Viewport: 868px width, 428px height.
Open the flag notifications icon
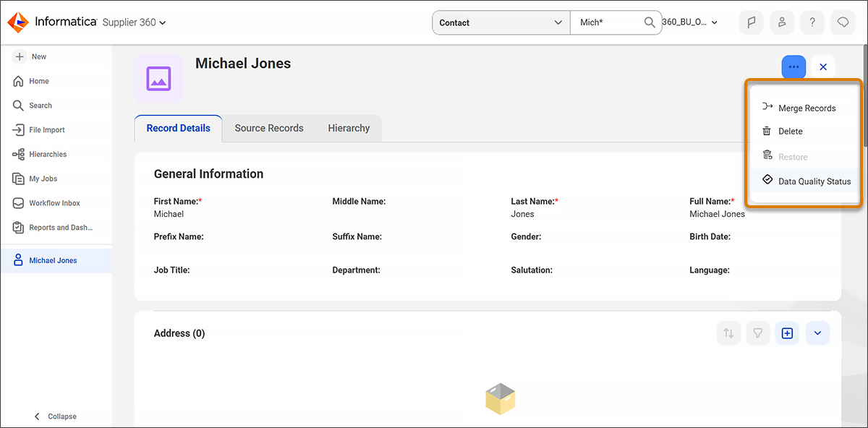[x=751, y=22]
